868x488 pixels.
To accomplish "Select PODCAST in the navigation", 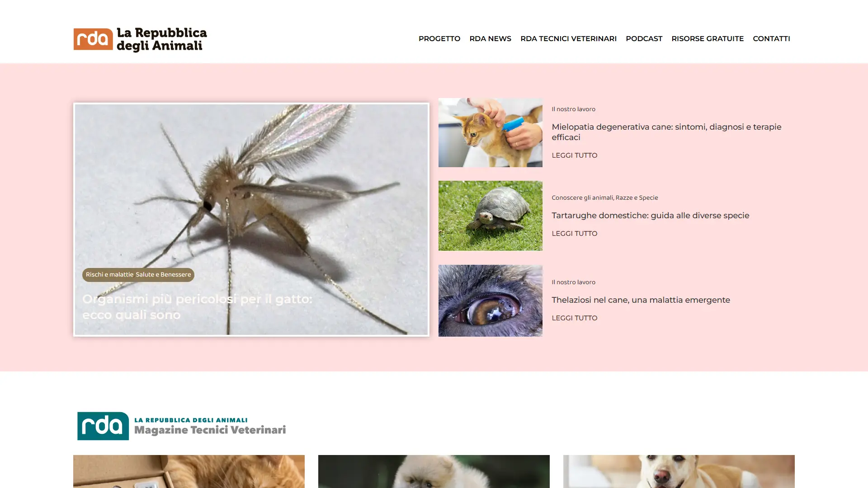I will [644, 39].
